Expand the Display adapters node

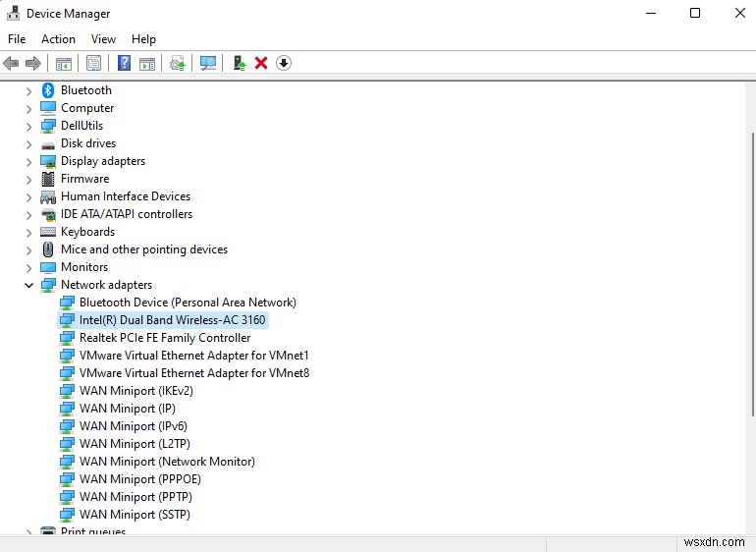pyautogui.click(x=28, y=162)
